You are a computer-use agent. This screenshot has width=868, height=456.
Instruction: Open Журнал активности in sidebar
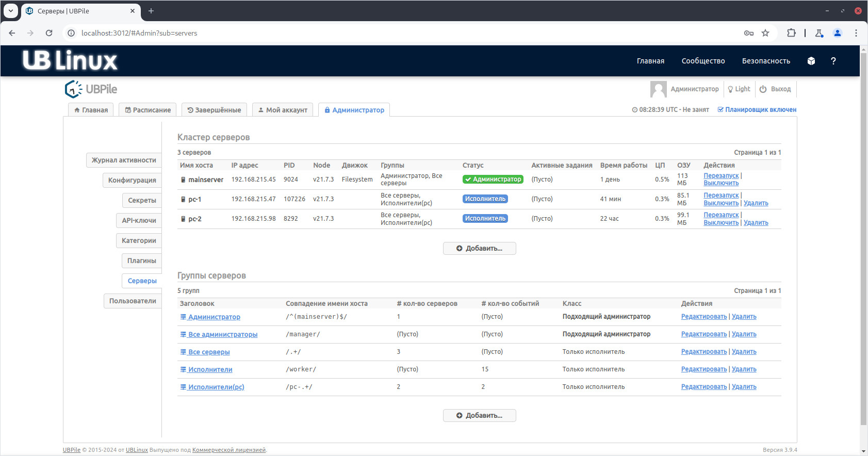[124, 160]
